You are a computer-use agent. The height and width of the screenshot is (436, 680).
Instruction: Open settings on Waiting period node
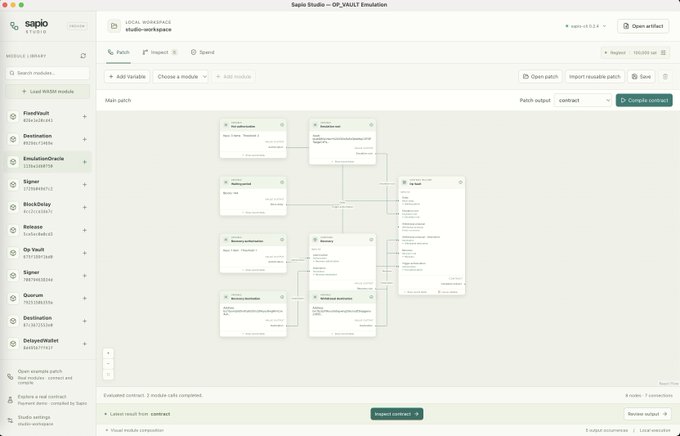282,182
